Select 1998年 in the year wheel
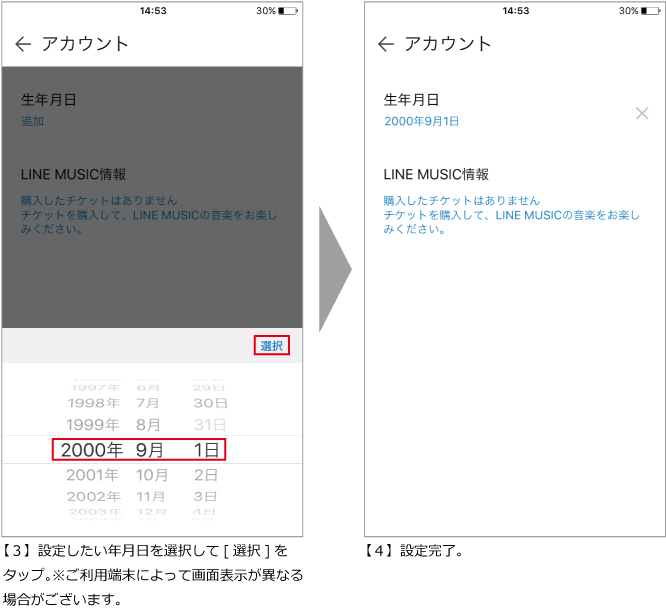666x610 pixels. click(94, 403)
